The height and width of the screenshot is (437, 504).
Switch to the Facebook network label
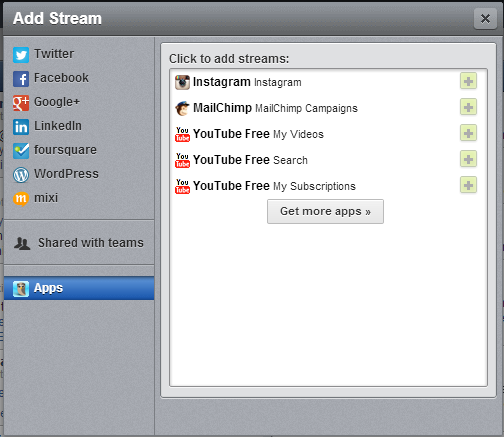[61, 78]
